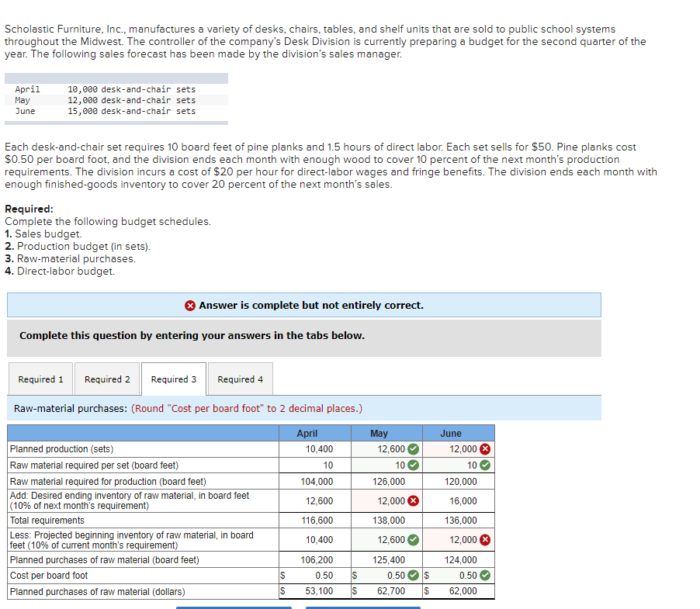700x609 pixels.
Task: Select April planned purchases dollars 53,100
Action: coord(319,590)
